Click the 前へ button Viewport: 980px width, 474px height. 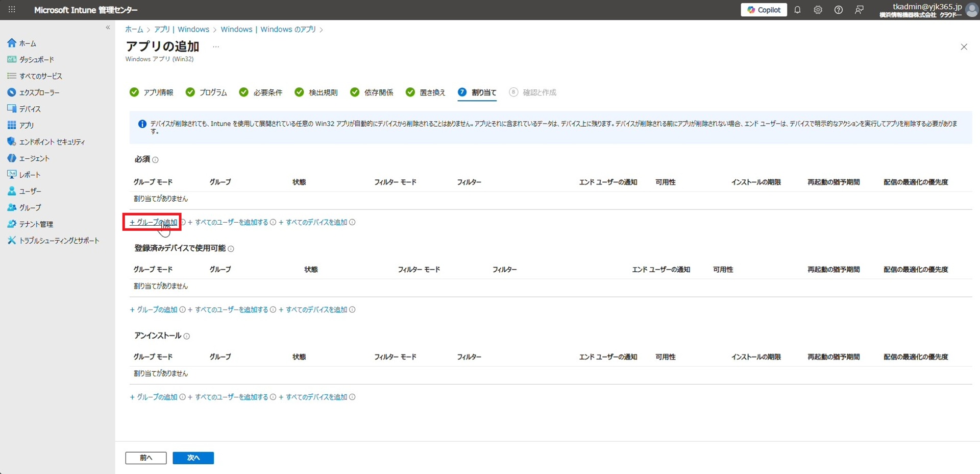tap(146, 458)
